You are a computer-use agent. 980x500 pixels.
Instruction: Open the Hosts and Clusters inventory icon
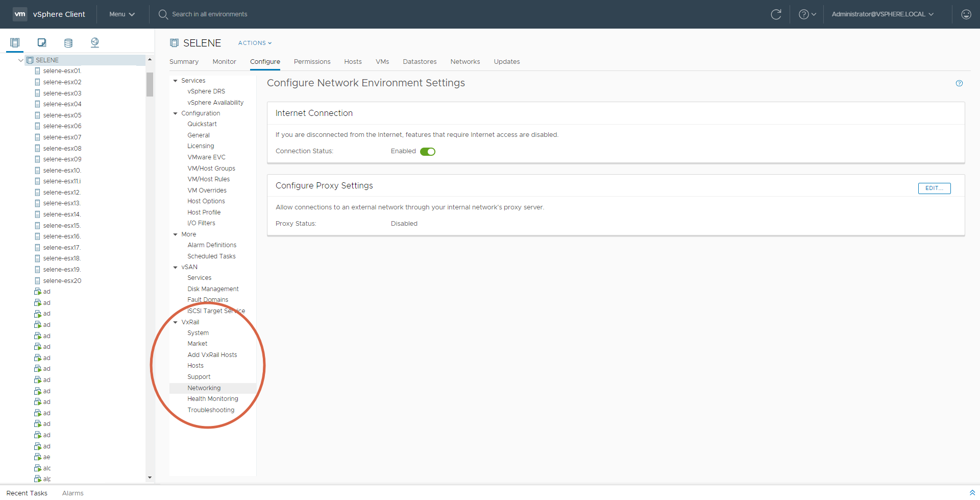[15, 43]
